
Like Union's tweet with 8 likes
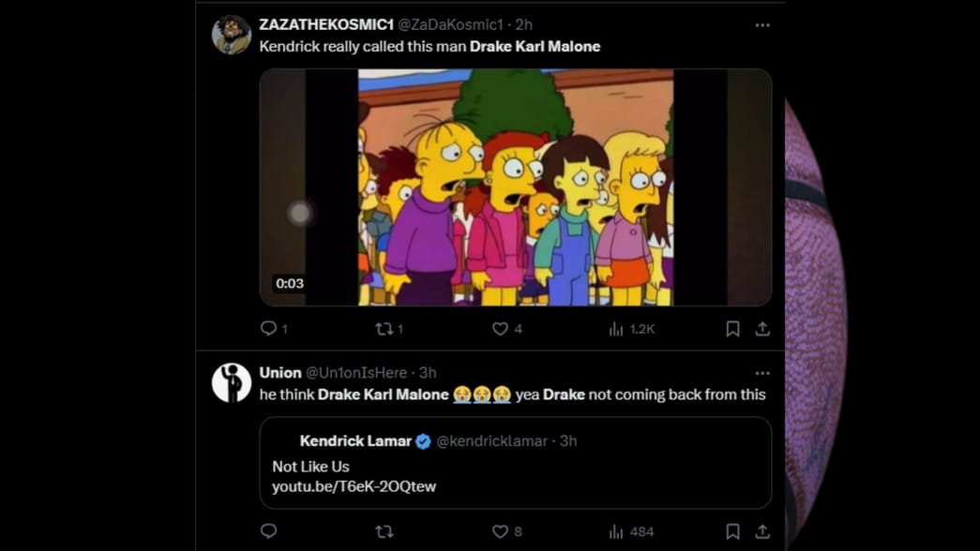tap(501, 531)
